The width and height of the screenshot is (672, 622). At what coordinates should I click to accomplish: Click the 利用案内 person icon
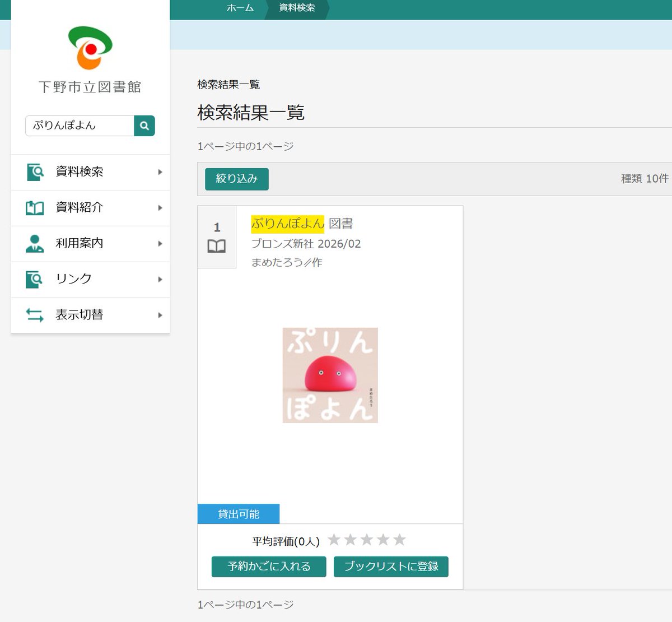point(35,244)
